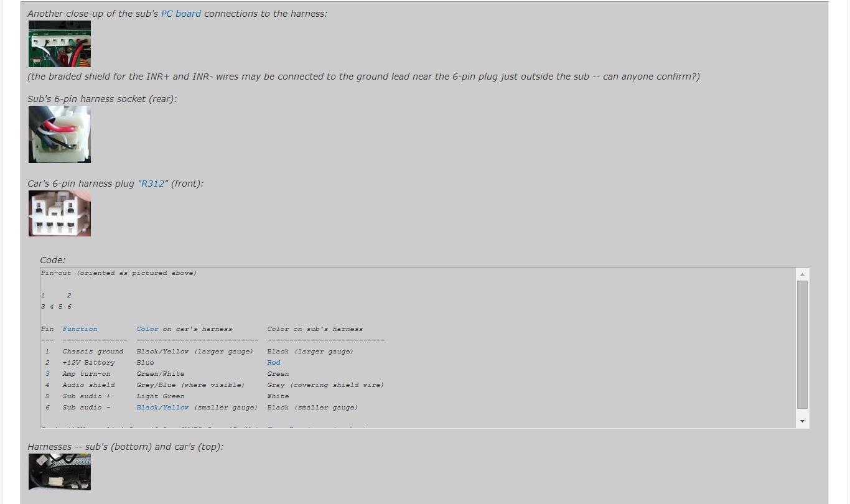The height and width of the screenshot is (504, 850).
Task: Click the "Chassis ground" function text
Action: click(93, 352)
